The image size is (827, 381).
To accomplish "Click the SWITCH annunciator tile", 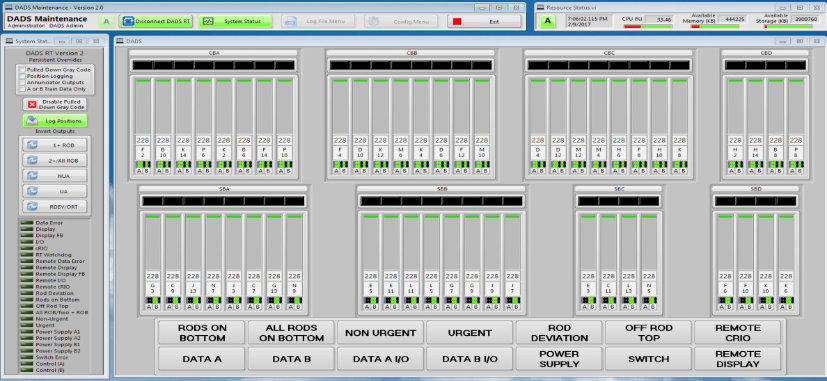I will pyautogui.click(x=648, y=359).
